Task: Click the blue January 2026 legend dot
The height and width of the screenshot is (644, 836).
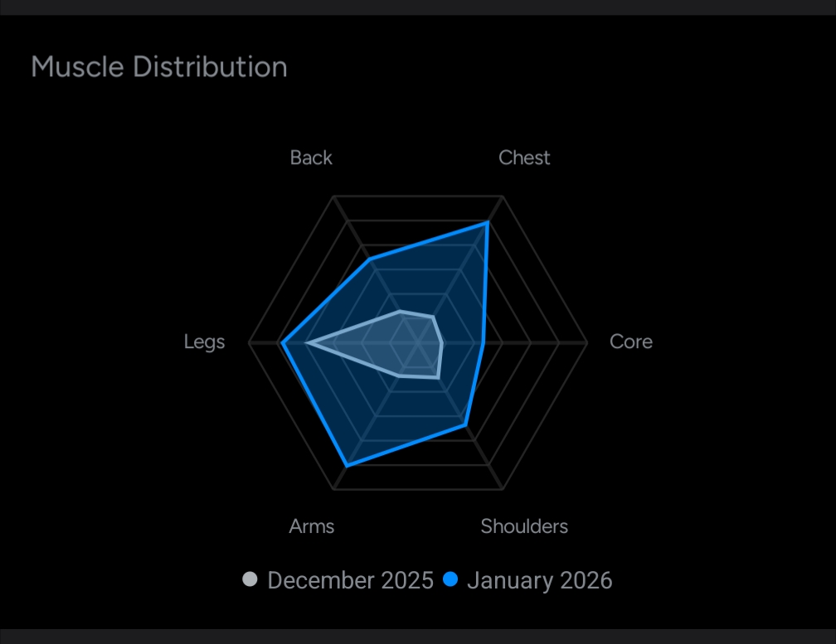Action: [450, 579]
